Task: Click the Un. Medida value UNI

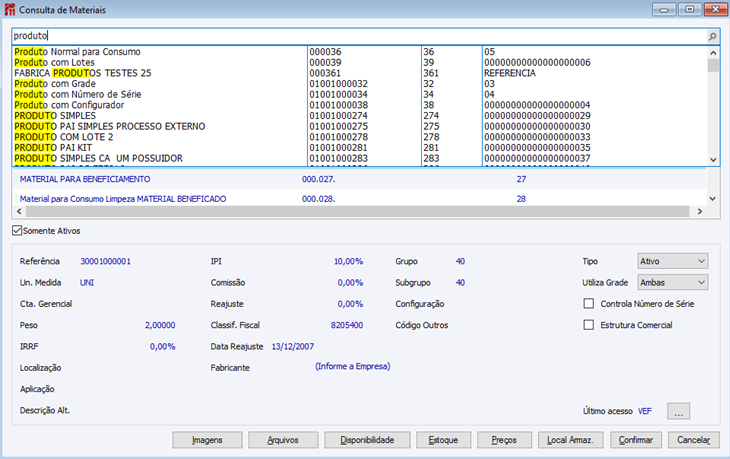Action: click(x=87, y=283)
